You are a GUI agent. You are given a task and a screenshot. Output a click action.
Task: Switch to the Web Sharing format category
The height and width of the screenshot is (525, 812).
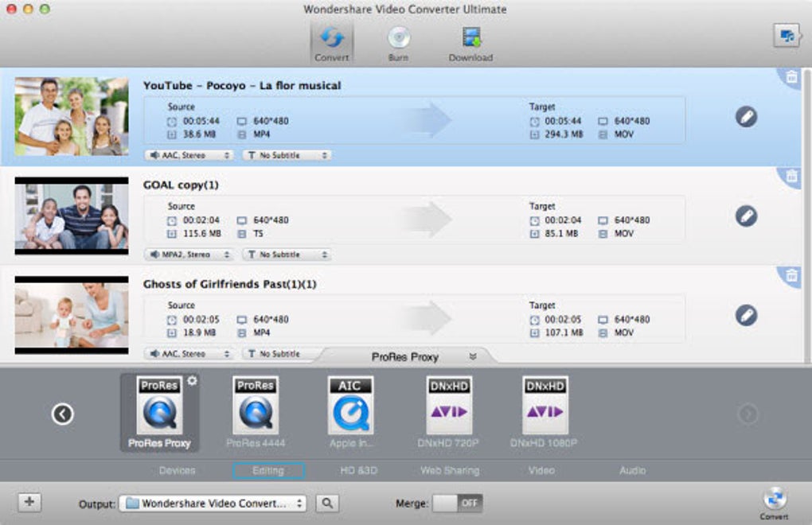[450, 471]
